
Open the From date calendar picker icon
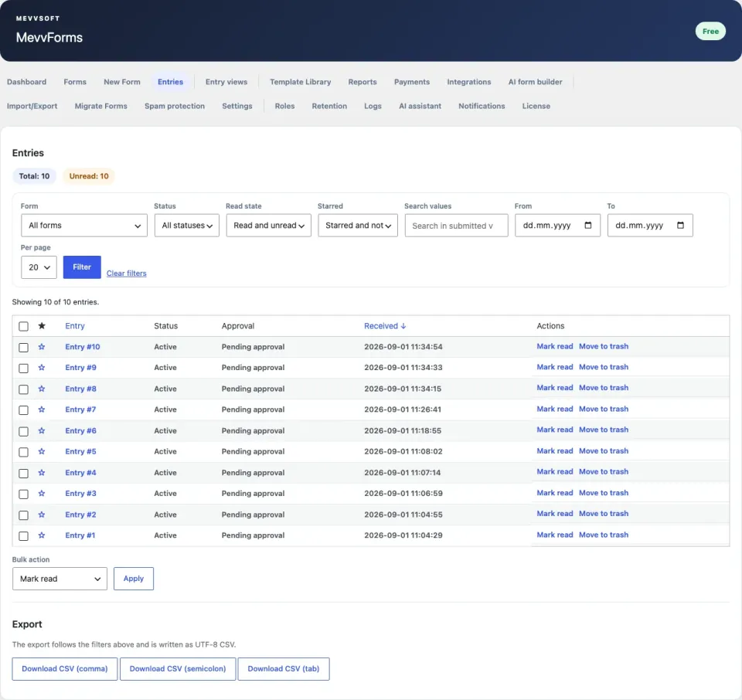[x=587, y=225]
